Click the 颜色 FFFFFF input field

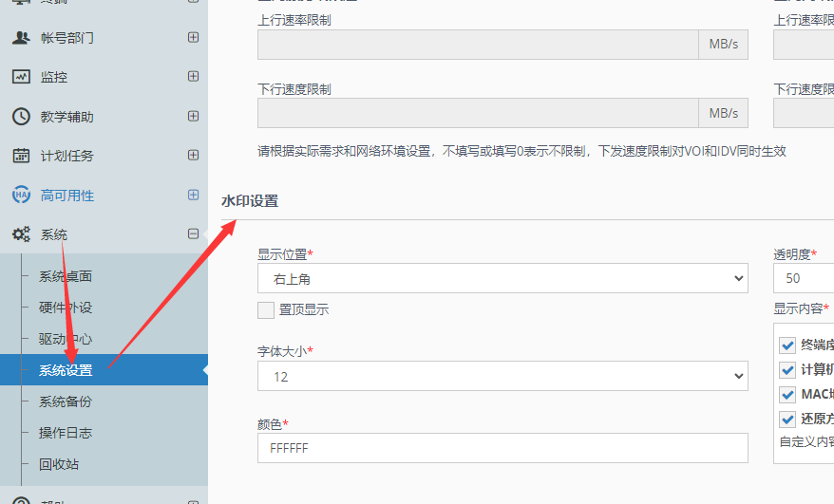502,448
